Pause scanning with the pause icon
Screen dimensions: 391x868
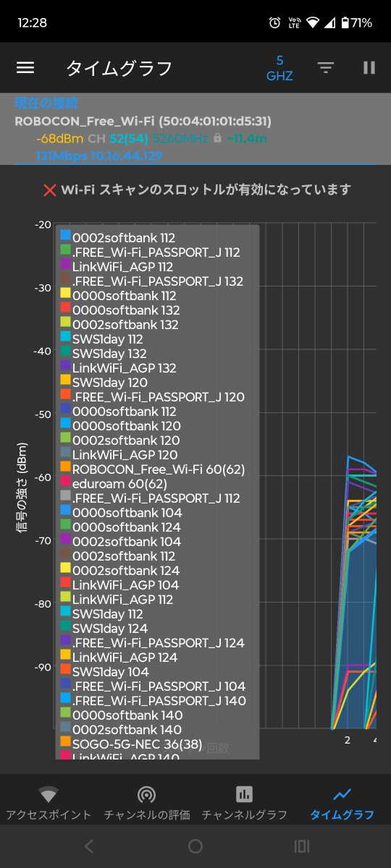coord(369,67)
